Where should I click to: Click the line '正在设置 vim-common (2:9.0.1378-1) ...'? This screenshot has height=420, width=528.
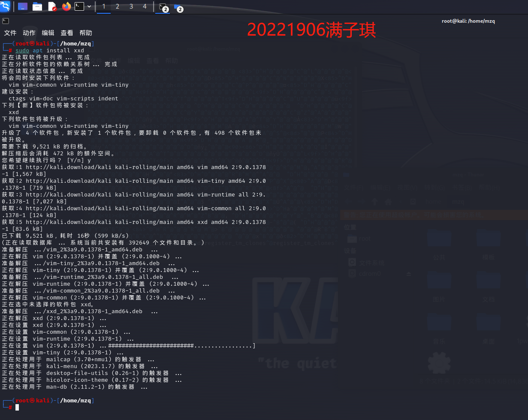(66, 332)
